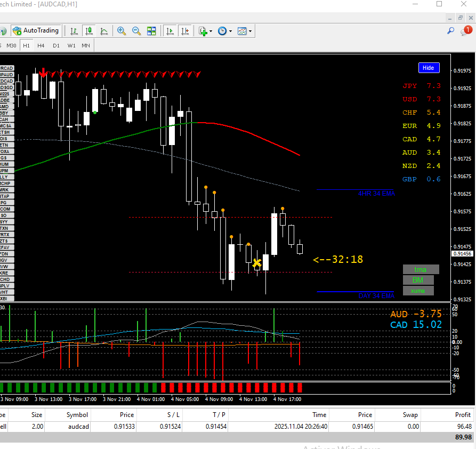The width and height of the screenshot is (476, 449).
Task: Click the GBP 0.6 strength reading
Action: coord(421,179)
